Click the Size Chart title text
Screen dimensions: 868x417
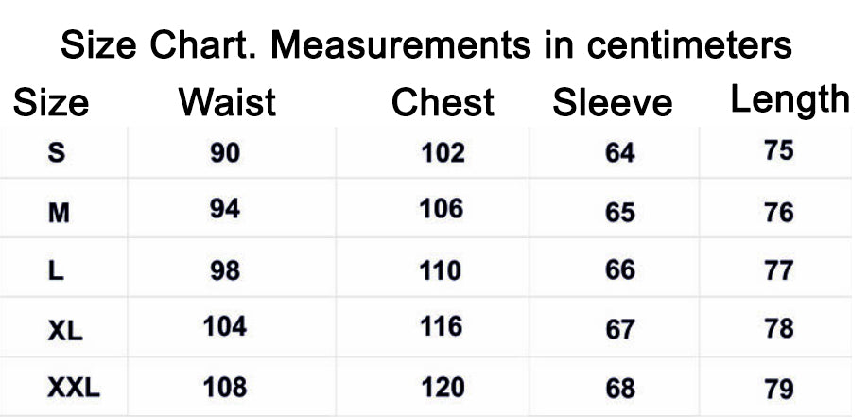(426, 44)
